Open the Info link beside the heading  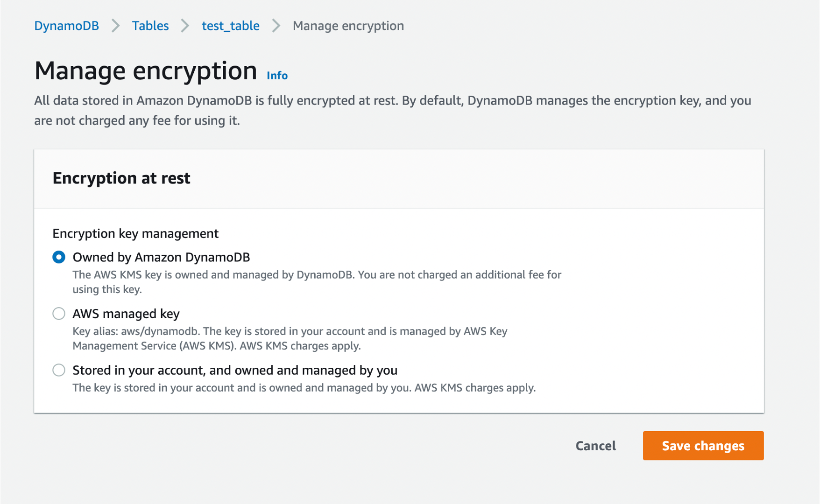(277, 75)
